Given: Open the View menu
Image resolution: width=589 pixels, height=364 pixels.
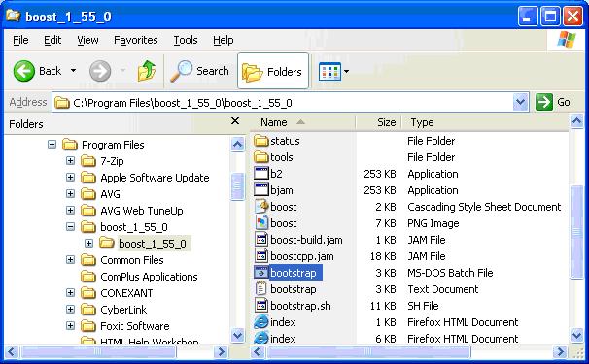Looking at the screenshot, I should (x=87, y=40).
